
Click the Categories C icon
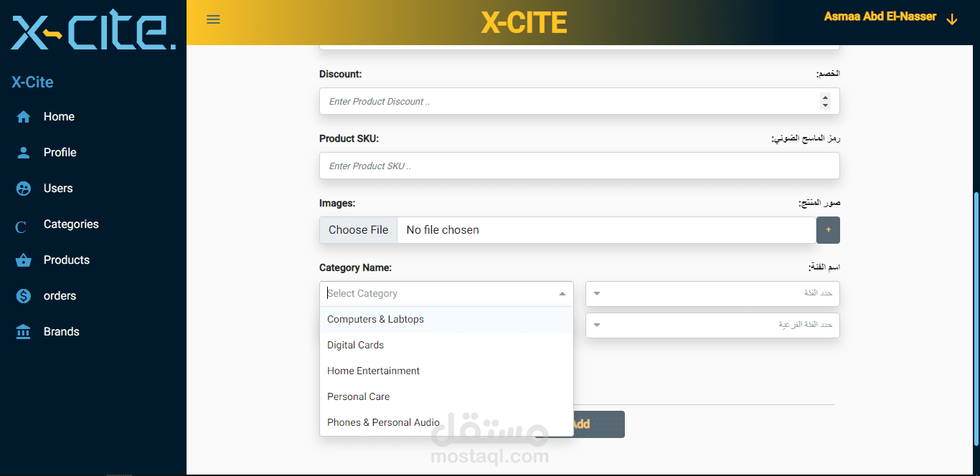(x=21, y=227)
